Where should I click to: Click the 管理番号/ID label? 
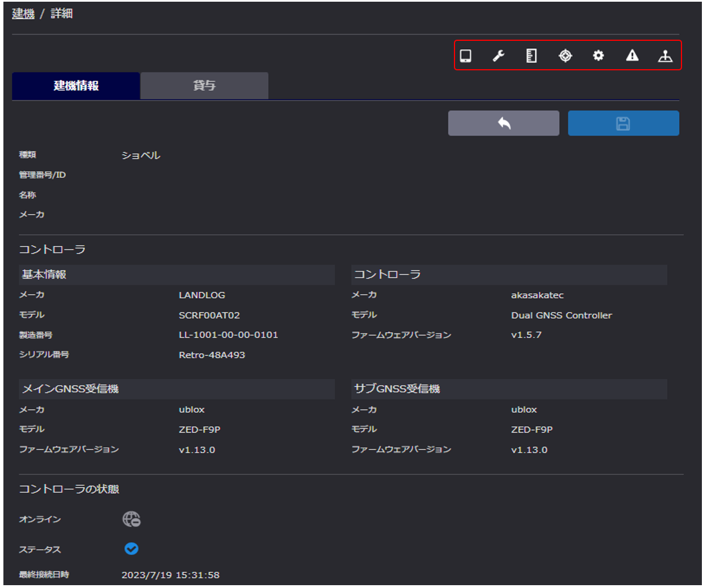tap(43, 175)
